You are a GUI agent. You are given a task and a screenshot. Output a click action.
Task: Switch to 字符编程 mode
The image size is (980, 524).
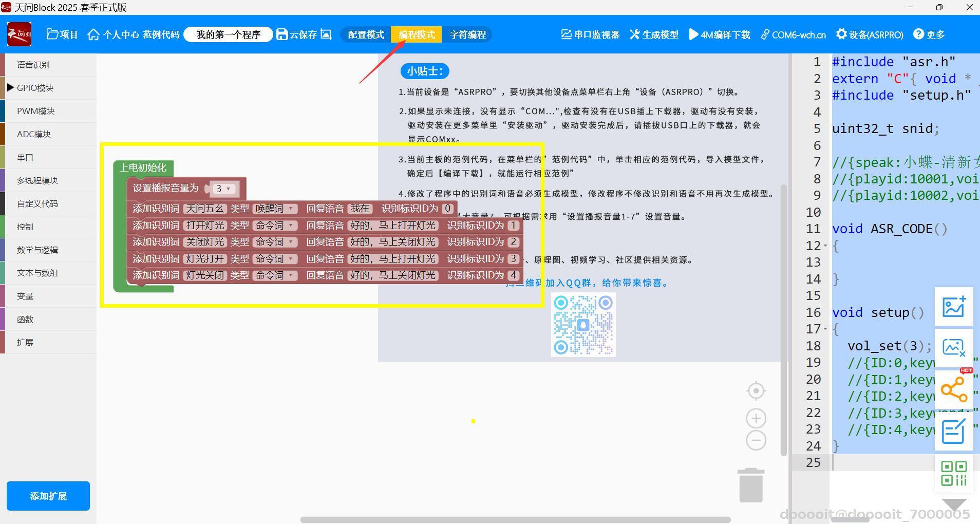[x=467, y=34]
